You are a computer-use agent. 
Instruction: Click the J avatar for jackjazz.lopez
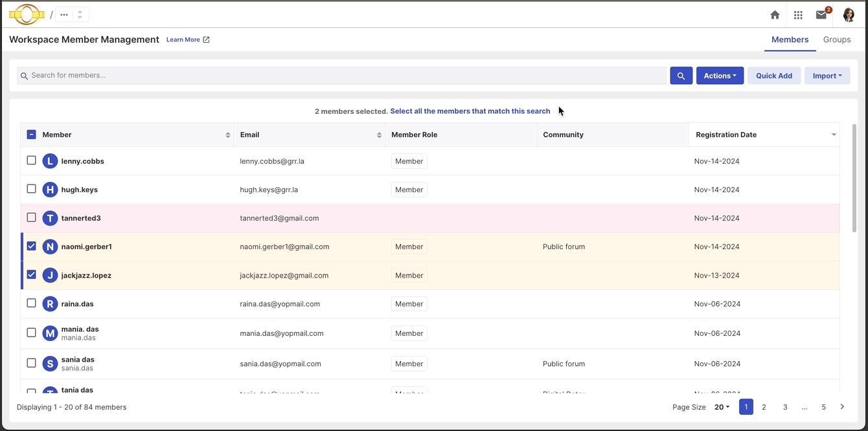(x=50, y=275)
